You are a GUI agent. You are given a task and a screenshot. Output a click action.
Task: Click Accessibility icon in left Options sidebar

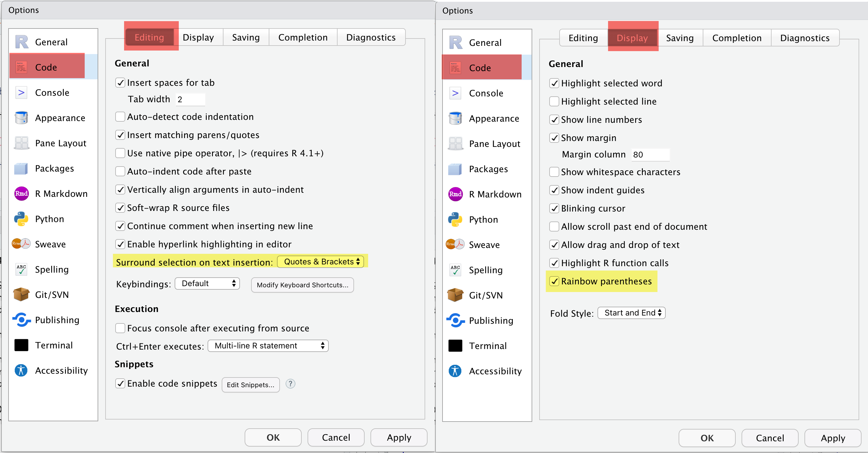click(x=21, y=370)
